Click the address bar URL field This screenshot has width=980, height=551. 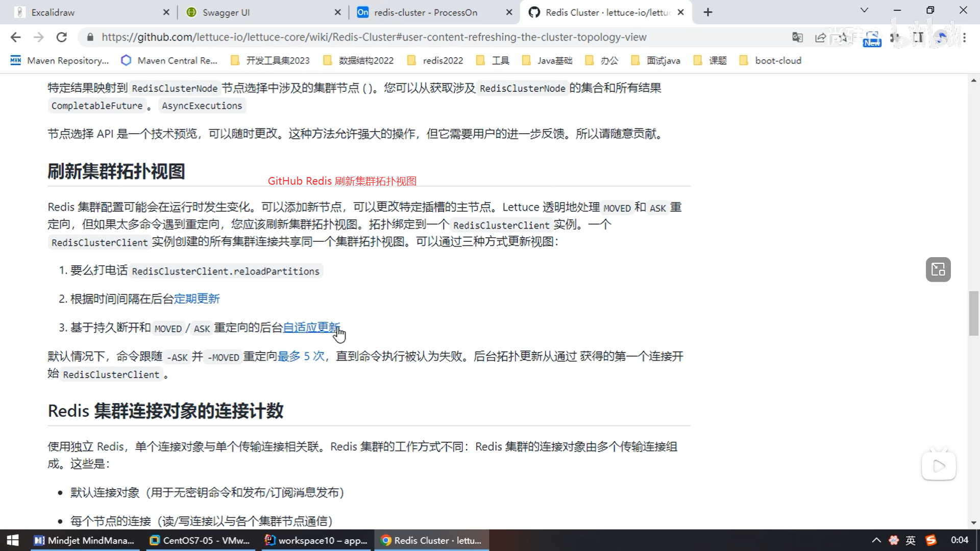click(x=374, y=37)
